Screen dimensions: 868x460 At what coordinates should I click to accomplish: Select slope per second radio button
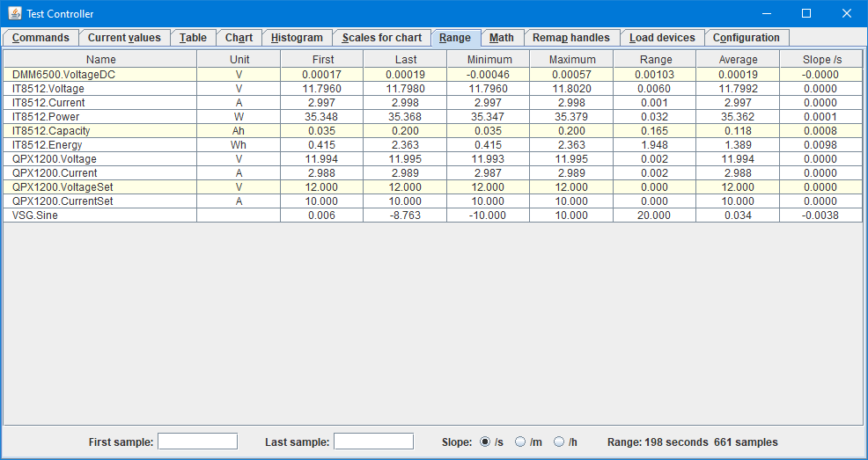tap(485, 442)
